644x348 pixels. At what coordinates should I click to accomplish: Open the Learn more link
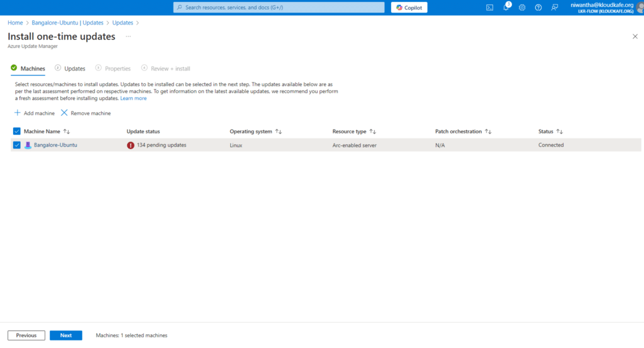point(133,98)
